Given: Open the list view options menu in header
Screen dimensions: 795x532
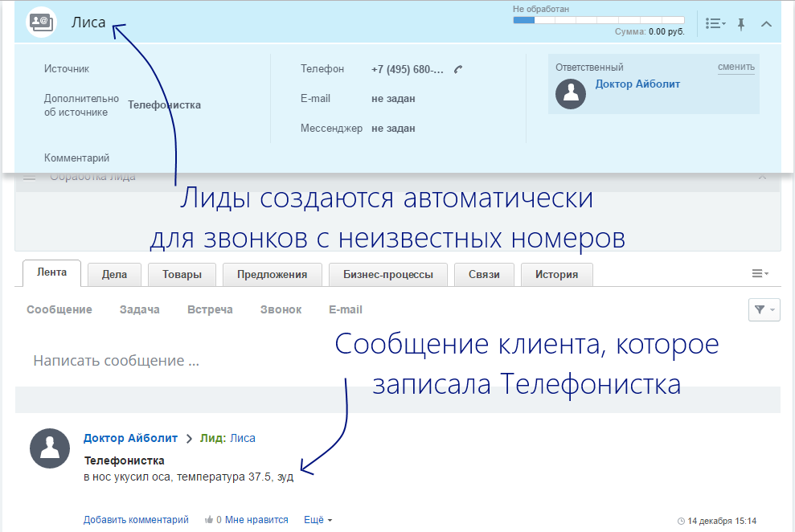Looking at the screenshot, I should [715, 24].
